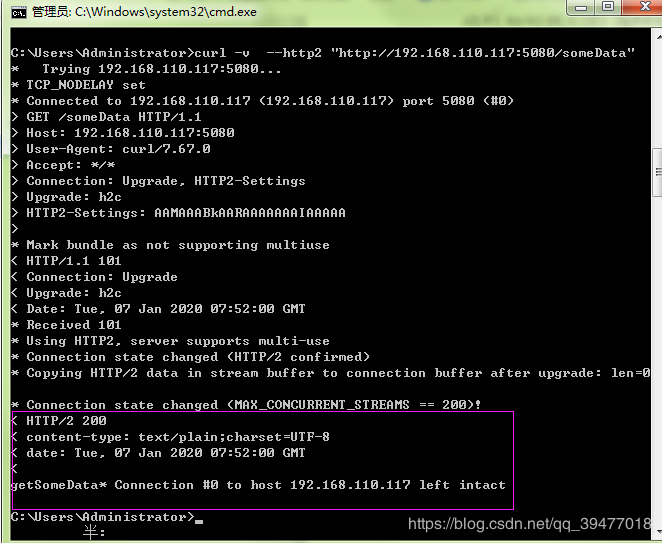The image size is (662, 543).
Task: Click the 'Host: 192.168.110.117:5080' line
Action: [122, 133]
